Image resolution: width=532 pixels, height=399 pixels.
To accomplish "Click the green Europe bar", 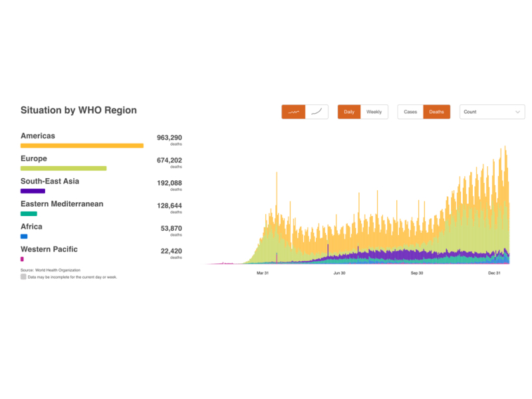I will [63, 168].
